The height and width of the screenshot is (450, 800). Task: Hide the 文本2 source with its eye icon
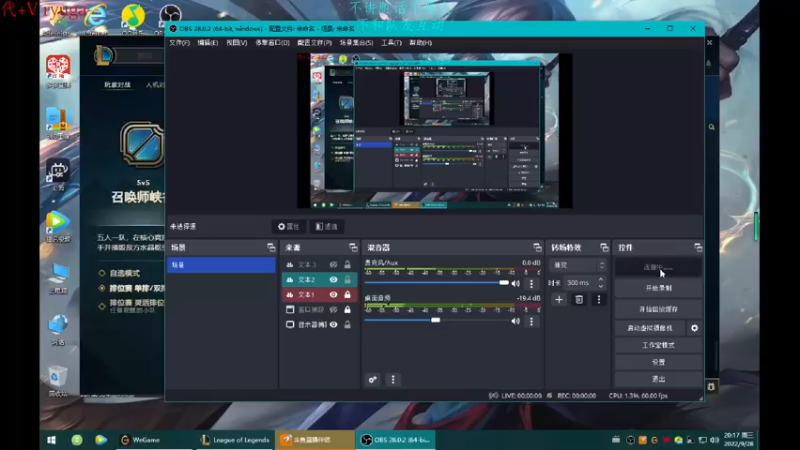tap(333, 280)
